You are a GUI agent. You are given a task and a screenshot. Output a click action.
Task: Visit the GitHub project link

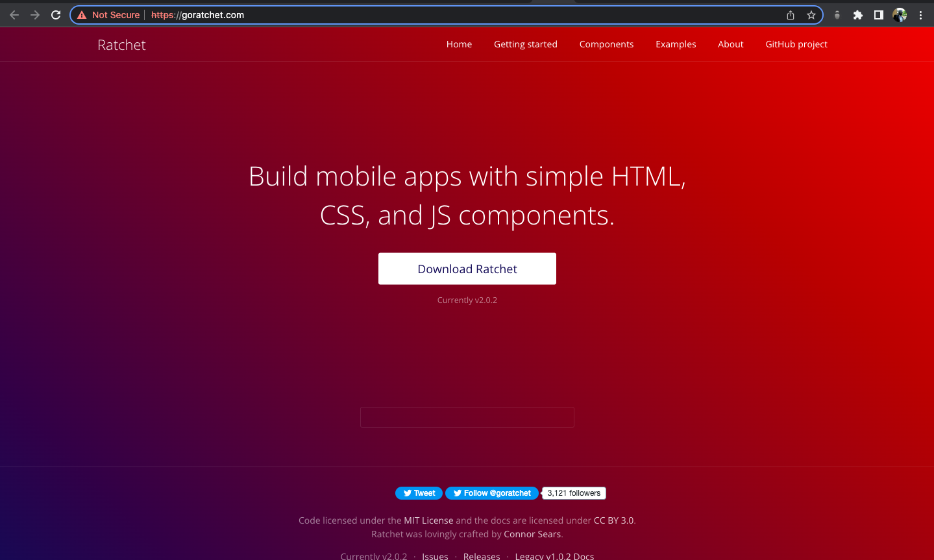[796, 44]
